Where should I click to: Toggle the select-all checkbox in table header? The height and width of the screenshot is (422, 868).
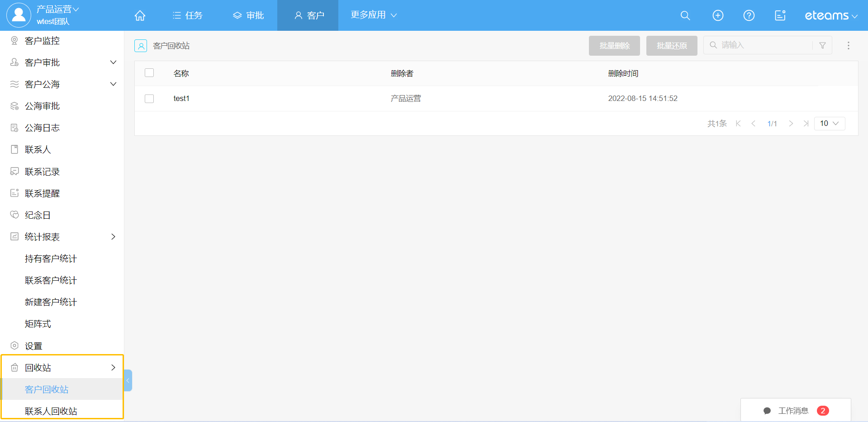point(149,73)
